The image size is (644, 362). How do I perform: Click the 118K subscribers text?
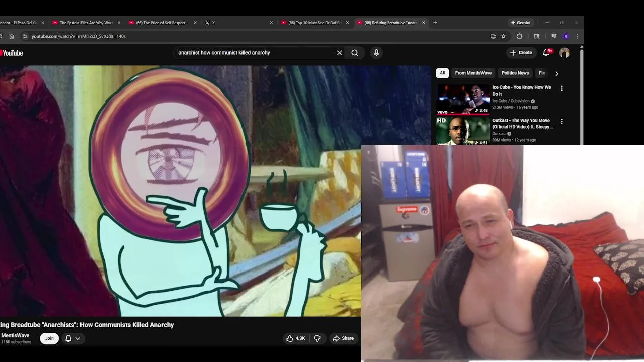pos(16,342)
